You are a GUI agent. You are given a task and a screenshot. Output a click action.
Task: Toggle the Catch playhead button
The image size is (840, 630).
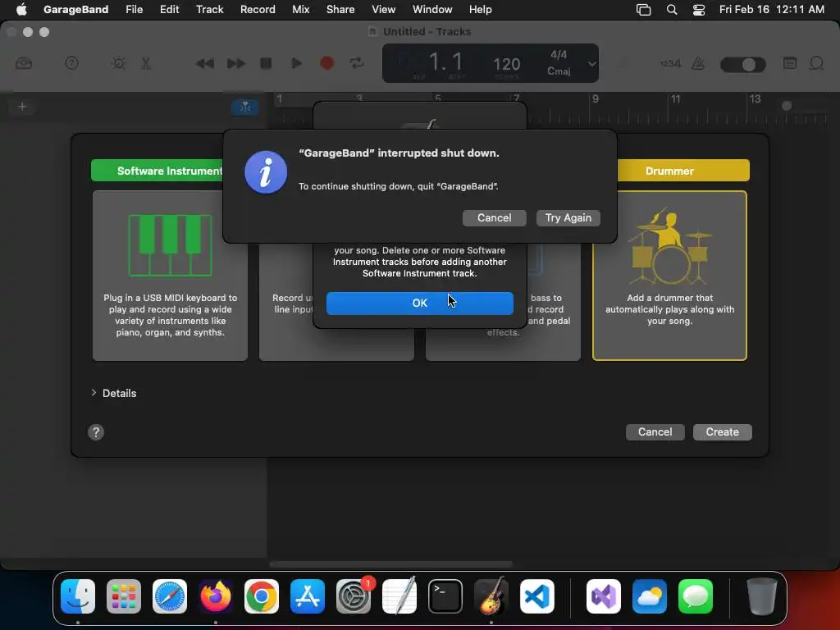coord(244,107)
